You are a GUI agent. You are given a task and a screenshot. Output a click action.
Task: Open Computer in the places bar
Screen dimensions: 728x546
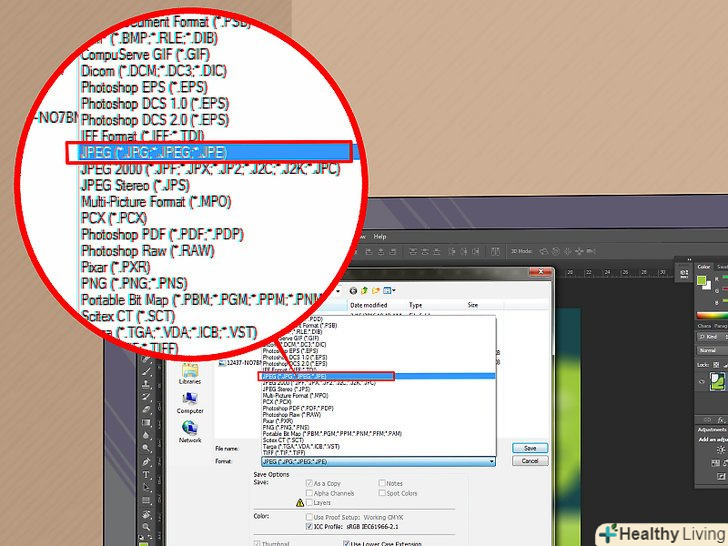click(x=190, y=403)
